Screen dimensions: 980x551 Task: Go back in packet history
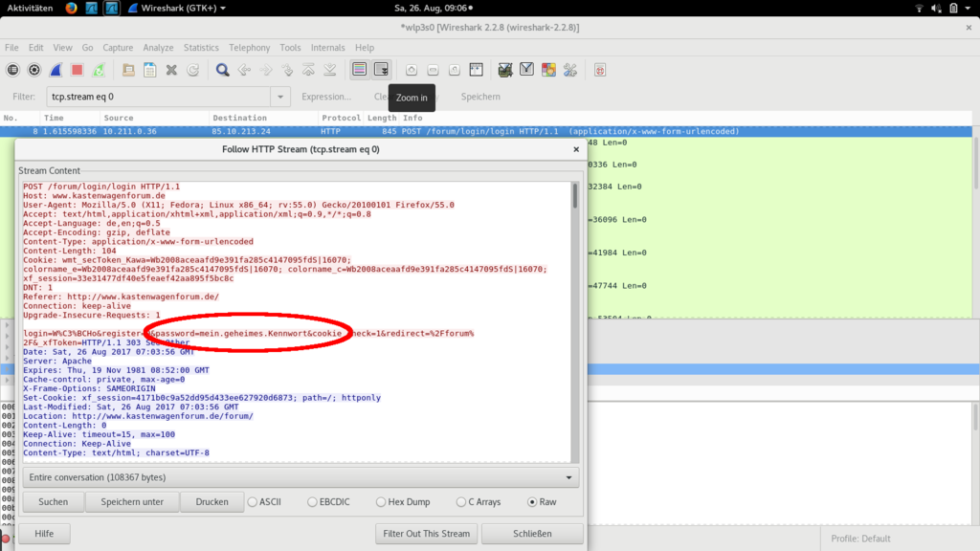(244, 70)
